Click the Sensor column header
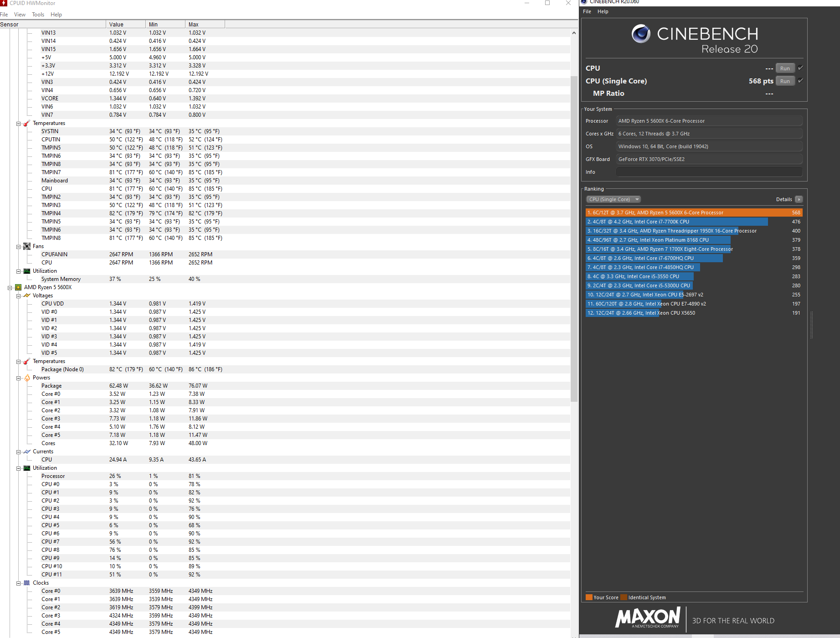 [x=53, y=25]
